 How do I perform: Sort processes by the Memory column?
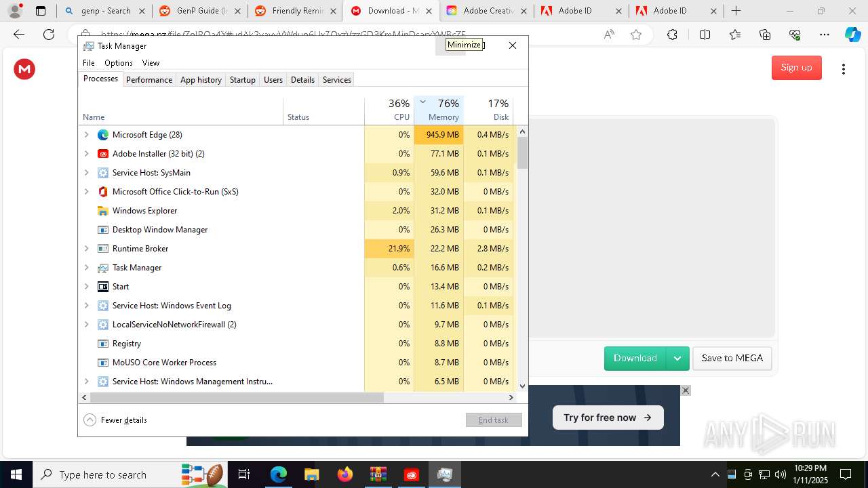tap(439, 110)
